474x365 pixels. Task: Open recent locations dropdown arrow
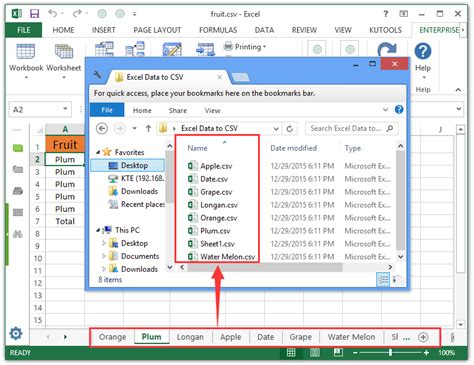click(x=134, y=128)
